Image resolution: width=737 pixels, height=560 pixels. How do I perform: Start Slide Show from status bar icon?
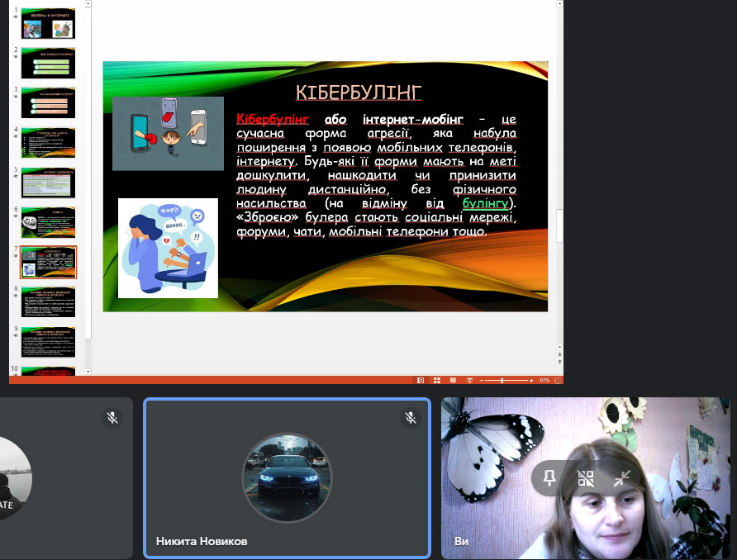click(469, 380)
